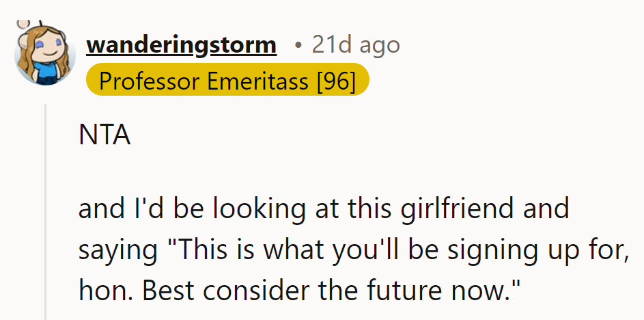This screenshot has width=644, height=320.
Task: Click the number 96 in the flair
Action: tap(335, 81)
